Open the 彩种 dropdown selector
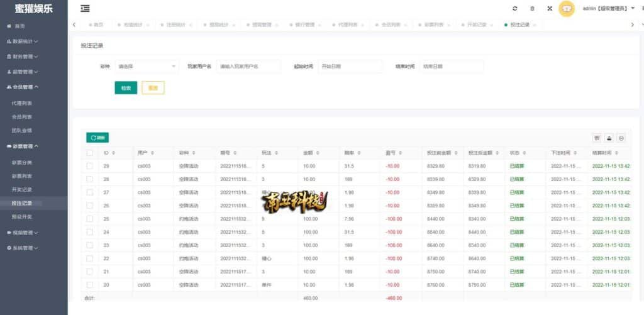Viewport: 644px width, 315px height. tap(147, 66)
